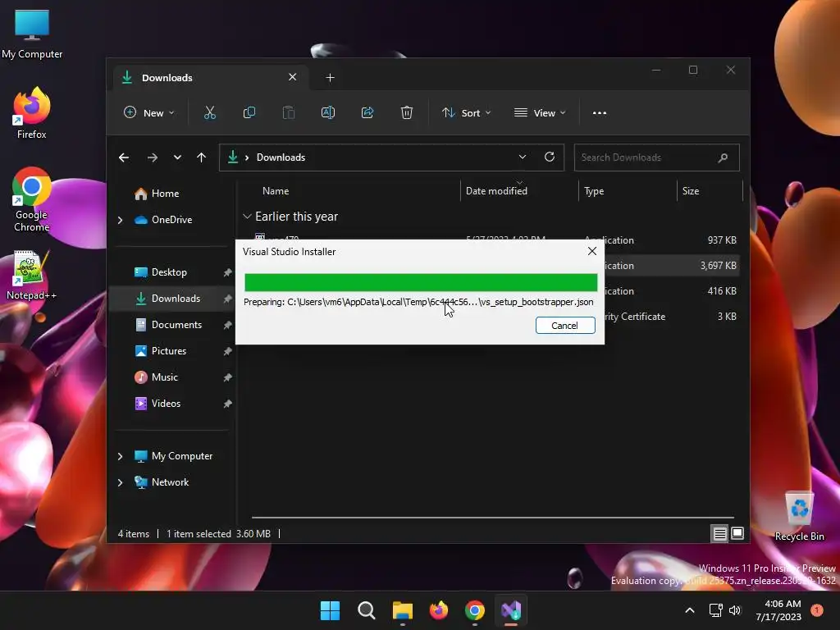Open Firefox desktop shortcut
The height and width of the screenshot is (630, 840).
[x=32, y=113]
